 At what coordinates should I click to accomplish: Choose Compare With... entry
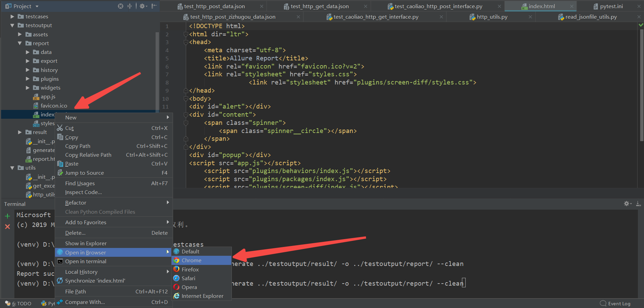pos(114,302)
